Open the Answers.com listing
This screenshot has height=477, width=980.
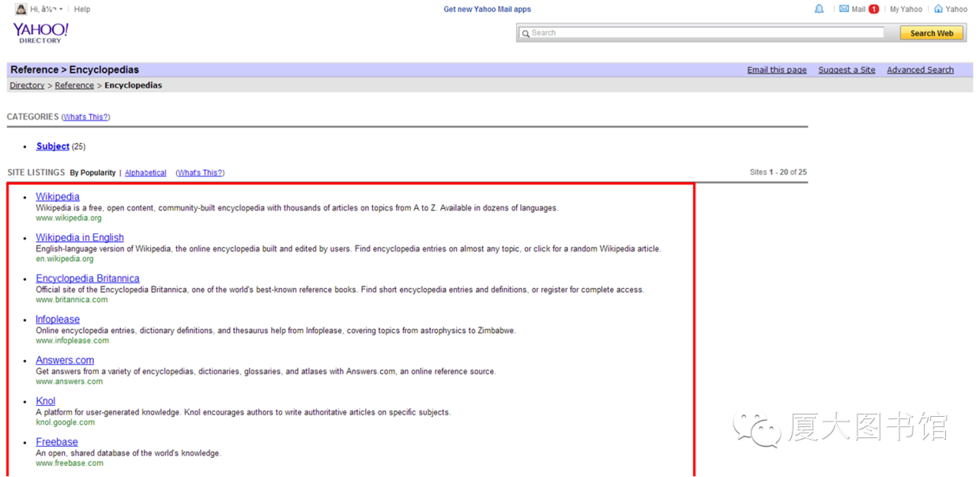point(65,360)
